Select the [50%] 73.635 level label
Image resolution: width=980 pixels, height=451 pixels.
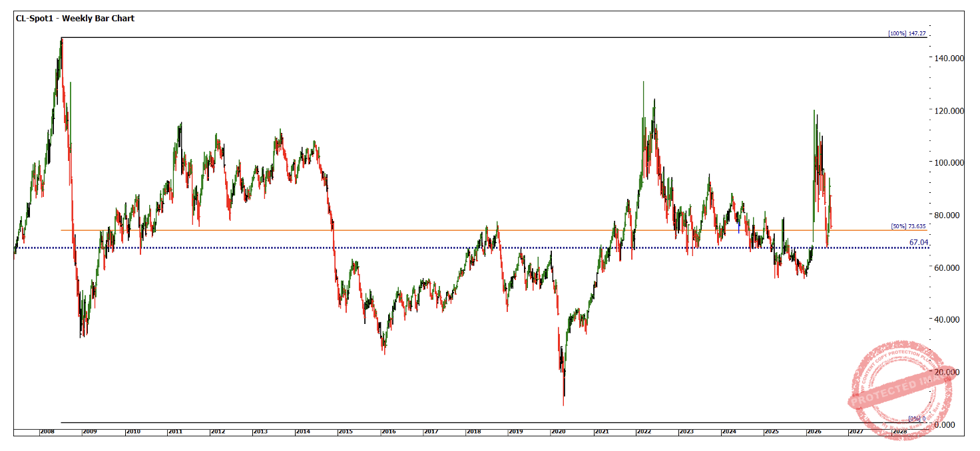tap(909, 226)
